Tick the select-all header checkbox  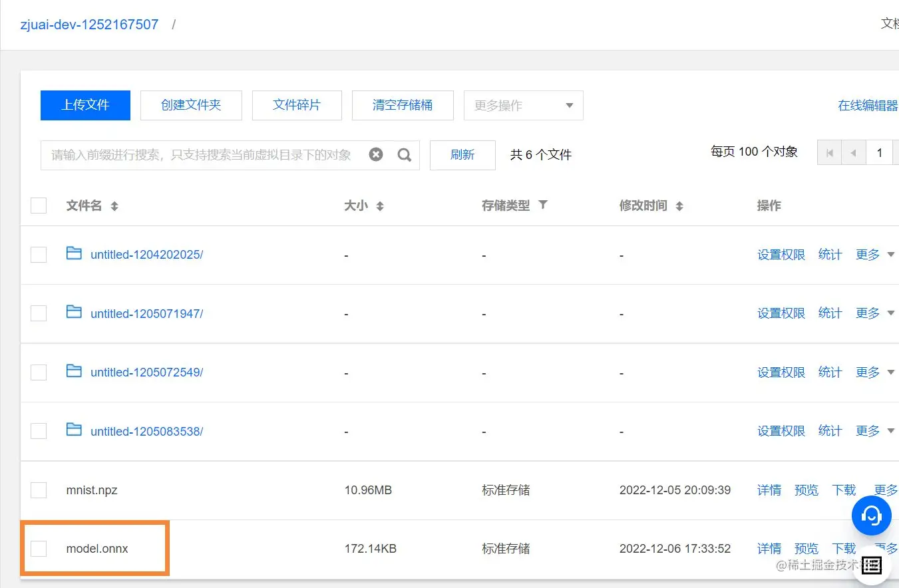click(x=39, y=206)
